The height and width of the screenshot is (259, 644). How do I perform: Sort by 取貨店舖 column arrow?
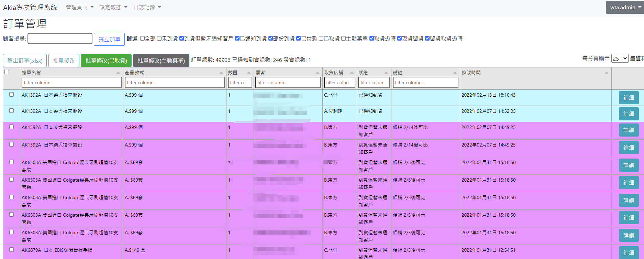pos(352,73)
